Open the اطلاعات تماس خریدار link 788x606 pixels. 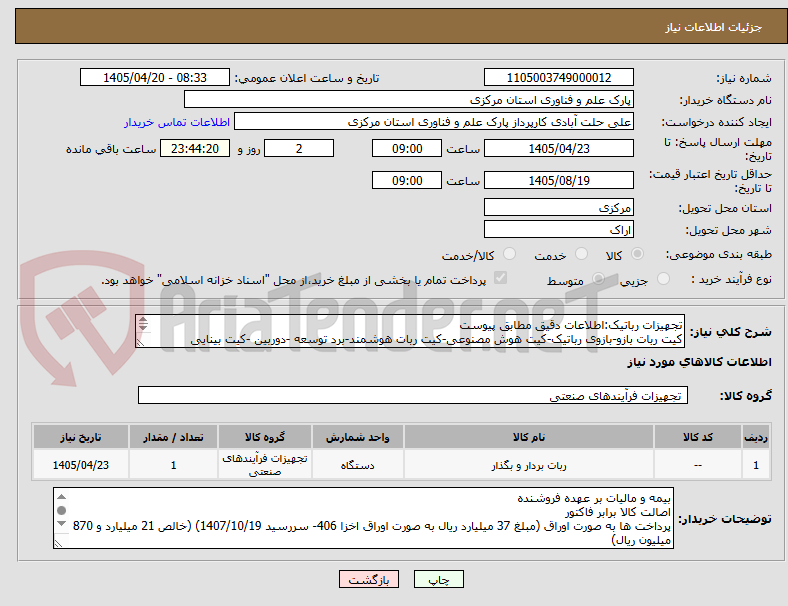[x=177, y=122]
